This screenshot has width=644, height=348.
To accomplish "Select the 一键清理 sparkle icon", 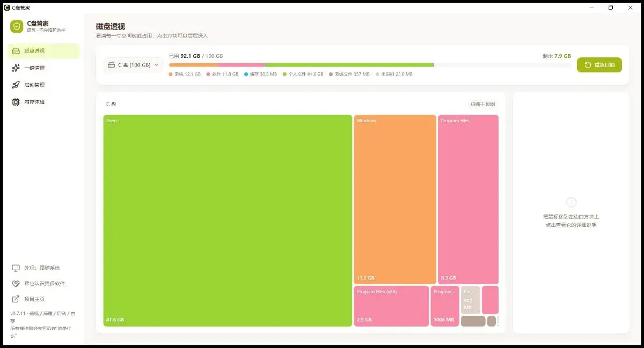I will (16, 68).
